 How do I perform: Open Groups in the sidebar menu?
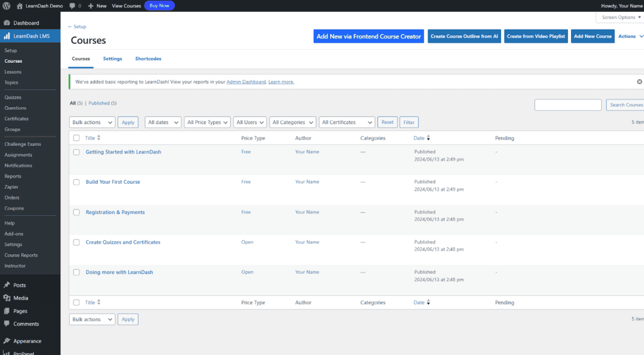(13, 130)
